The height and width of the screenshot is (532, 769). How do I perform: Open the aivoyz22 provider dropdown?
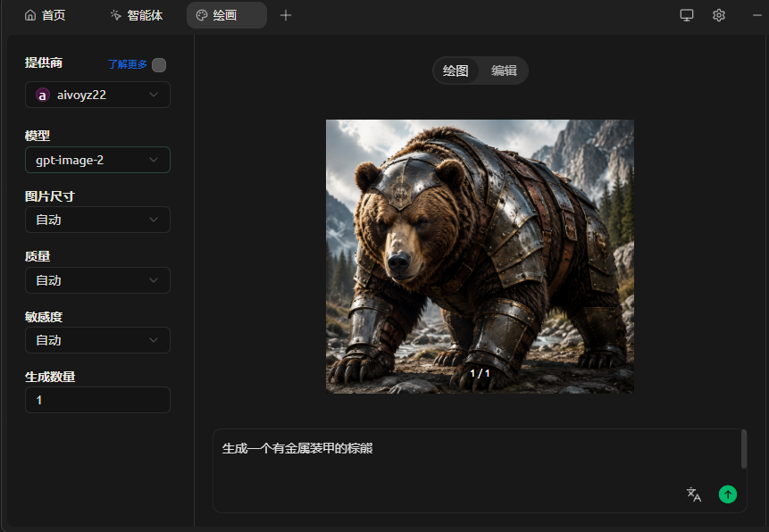pos(97,95)
